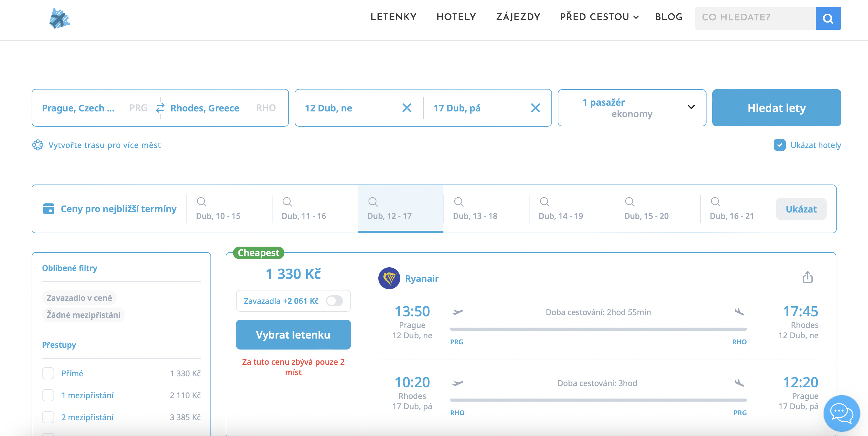Screen dimensions: 868x436
Task: Open the chat support bubble
Action: pos(841,413)
